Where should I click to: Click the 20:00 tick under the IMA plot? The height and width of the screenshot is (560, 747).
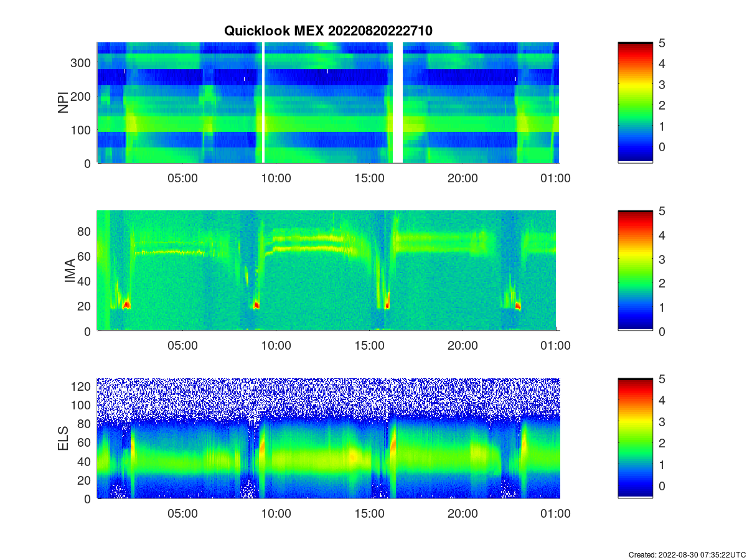(x=463, y=346)
